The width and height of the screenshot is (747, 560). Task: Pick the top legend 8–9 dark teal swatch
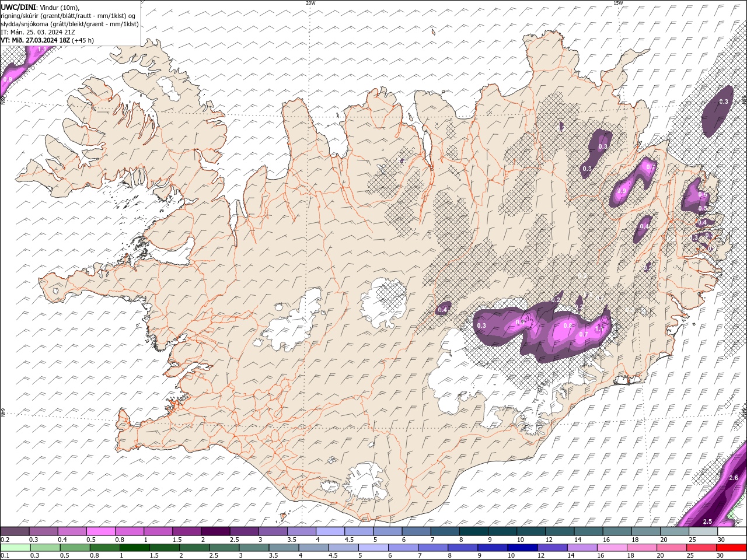tap(474, 531)
